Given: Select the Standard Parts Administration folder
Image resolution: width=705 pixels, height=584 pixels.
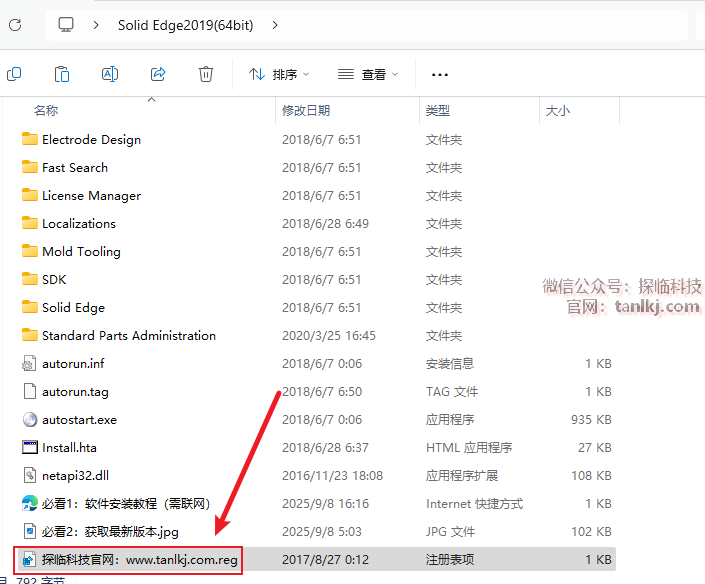Looking at the screenshot, I should 128,336.
